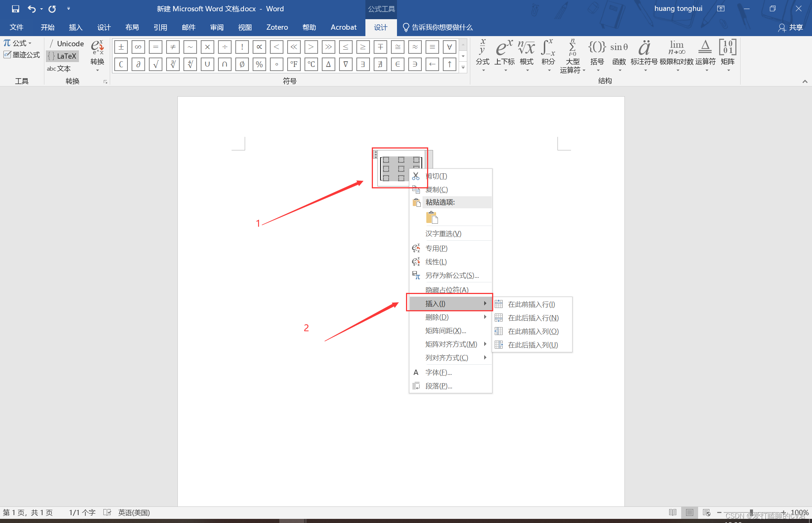This screenshot has height=523, width=812.
Task: Choose Insert Row Above (在此前插入行)
Action: point(531,304)
